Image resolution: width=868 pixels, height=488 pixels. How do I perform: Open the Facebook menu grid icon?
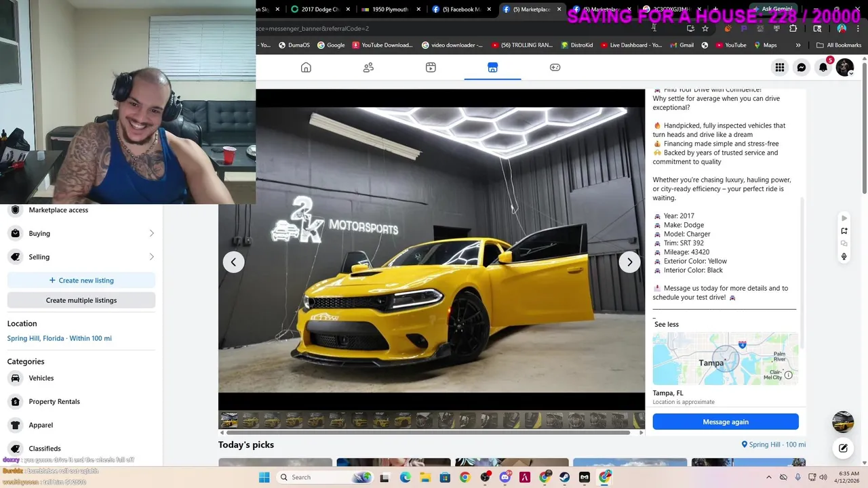pyautogui.click(x=780, y=67)
